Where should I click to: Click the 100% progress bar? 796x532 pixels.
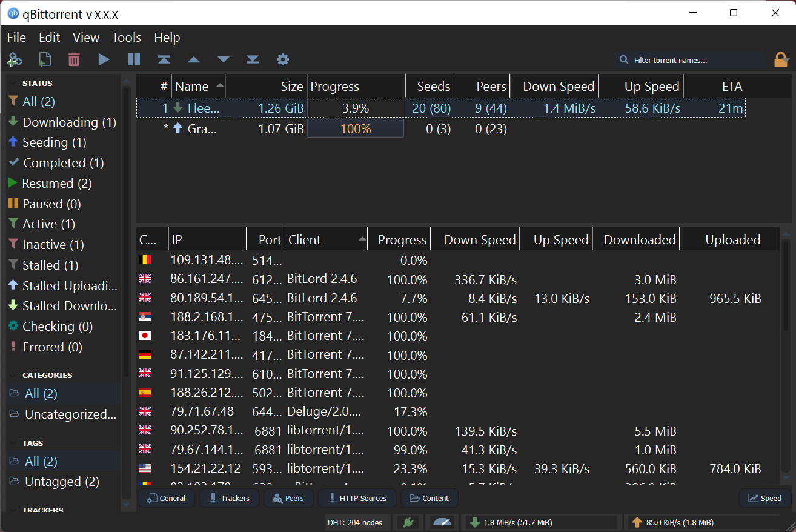356,129
